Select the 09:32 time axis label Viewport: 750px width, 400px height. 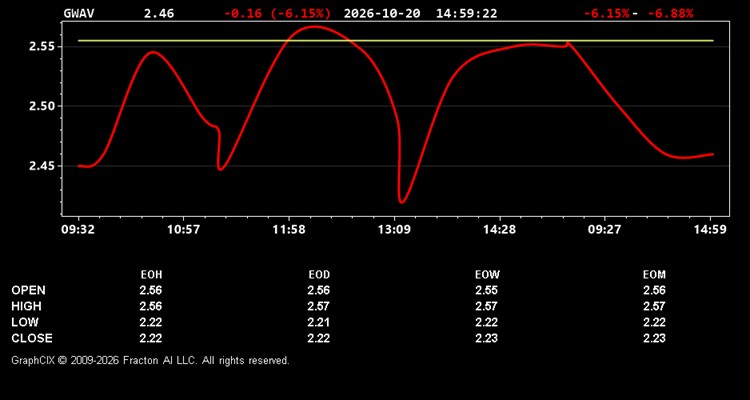[x=78, y=230]
